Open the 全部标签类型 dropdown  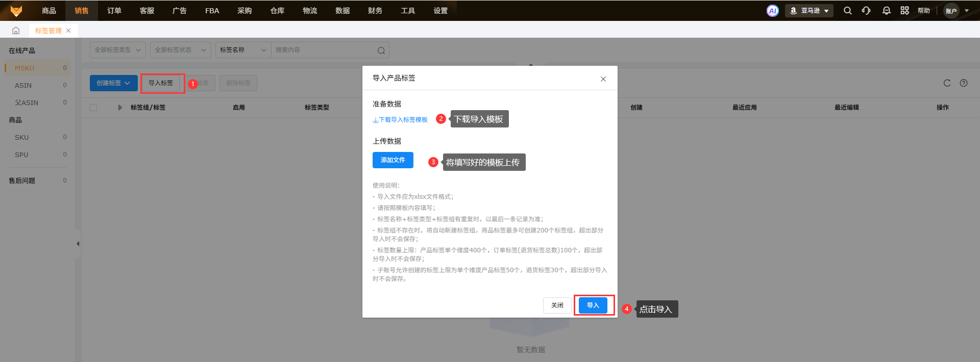118,50
